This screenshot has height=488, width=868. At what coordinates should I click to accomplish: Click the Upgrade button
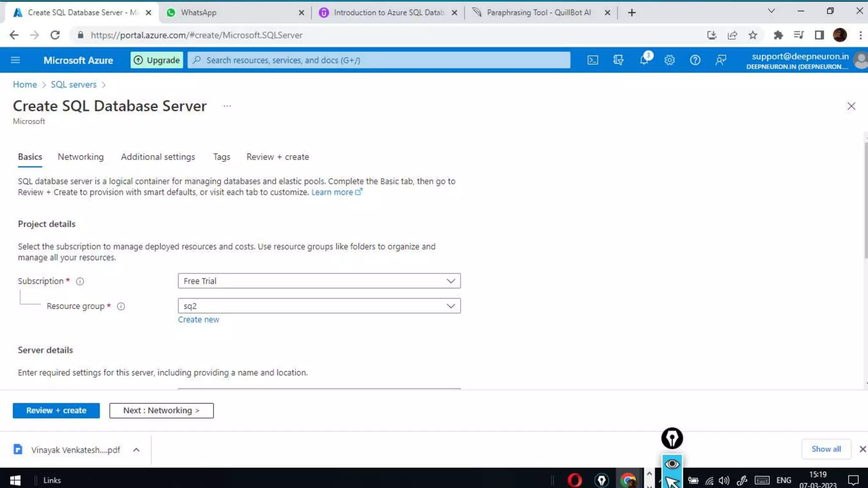pos(157,60)
